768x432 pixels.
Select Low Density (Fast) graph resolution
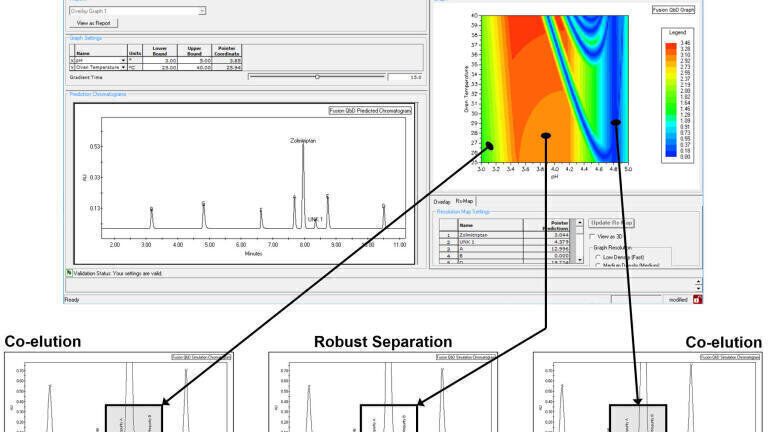tap(598, 257)
